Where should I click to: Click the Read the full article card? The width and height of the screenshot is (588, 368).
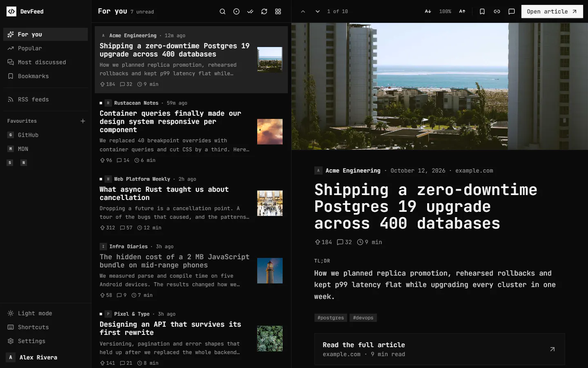pos(439,349)
